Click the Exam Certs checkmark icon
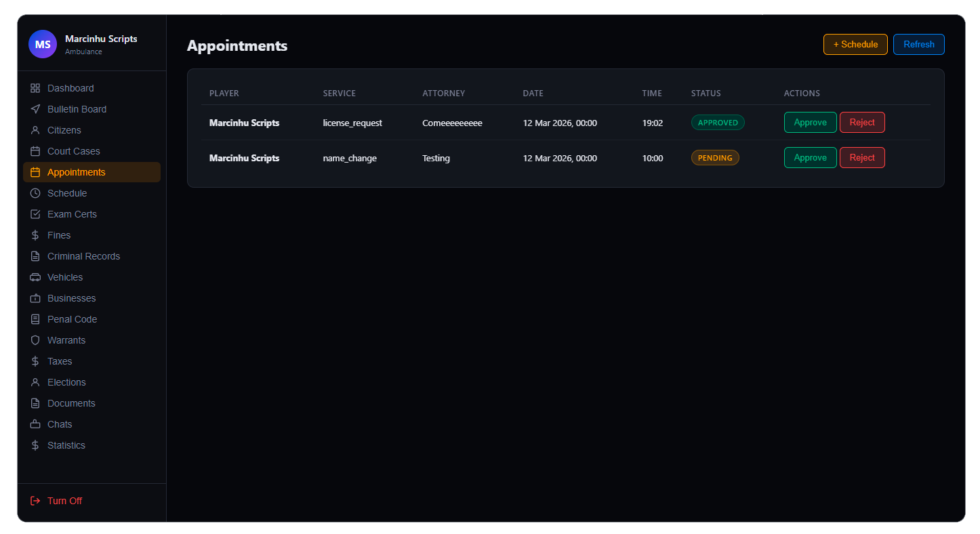Viewport: 980px width, 534px height. [35, 214]
